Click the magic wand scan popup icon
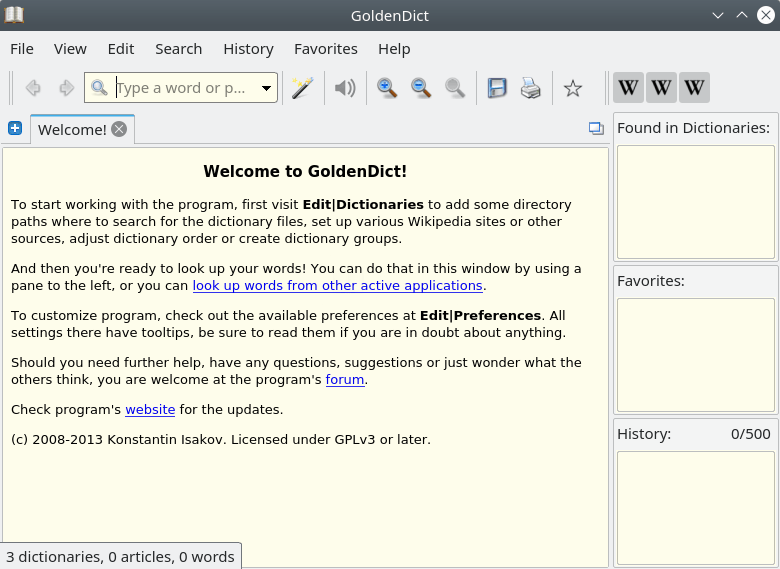This screenshot has width=780, height=569. tap(302, 88)
